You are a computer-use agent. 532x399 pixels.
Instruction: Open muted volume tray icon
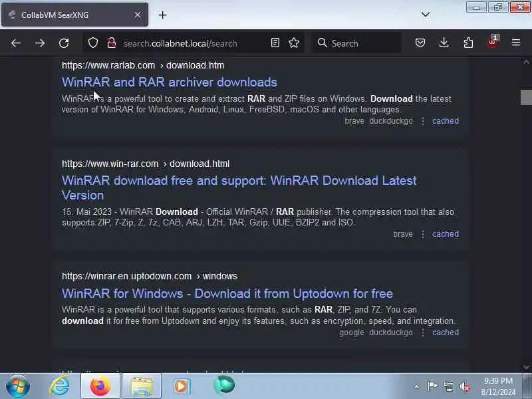pyautogui.click(x=465, y=386)
